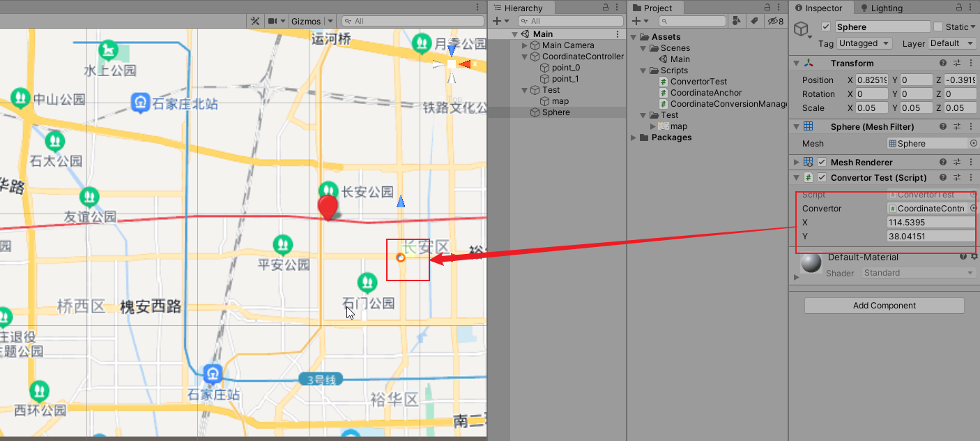
Task: Click the Hierarchy panel lock icon
Action: click(x=605, y=7)
